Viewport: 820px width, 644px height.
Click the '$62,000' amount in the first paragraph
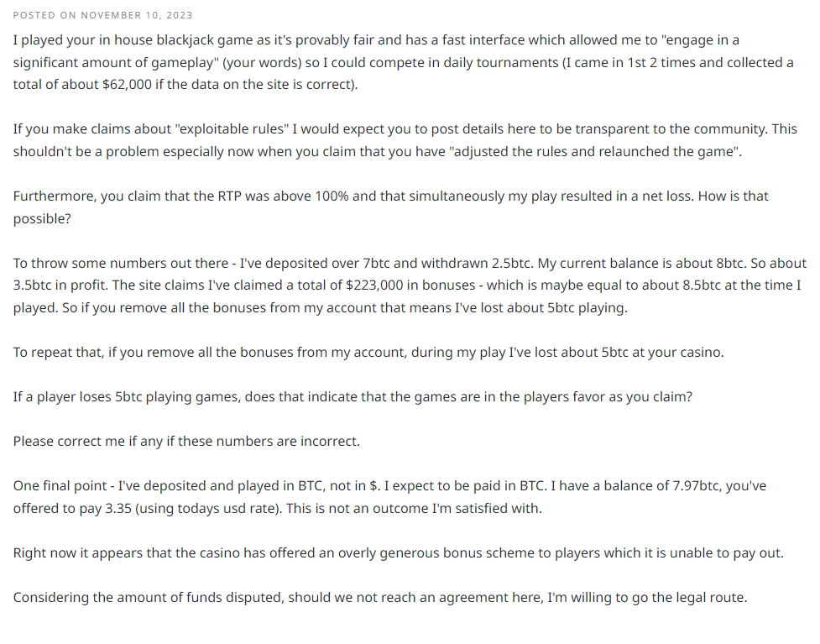click(x=127, y=85)
